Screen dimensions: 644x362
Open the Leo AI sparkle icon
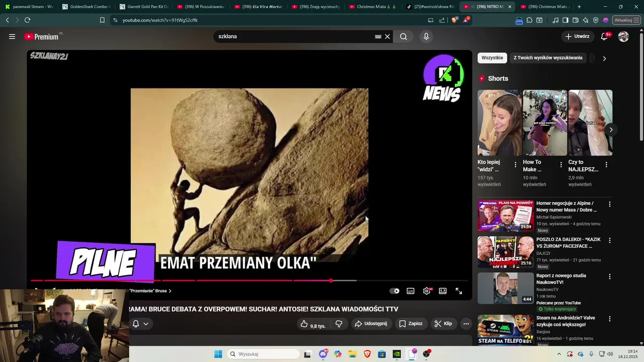586,20
